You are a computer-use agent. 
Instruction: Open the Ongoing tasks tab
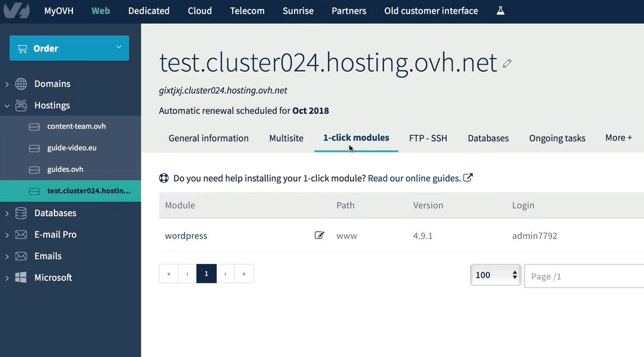click(x=558, y=138)
